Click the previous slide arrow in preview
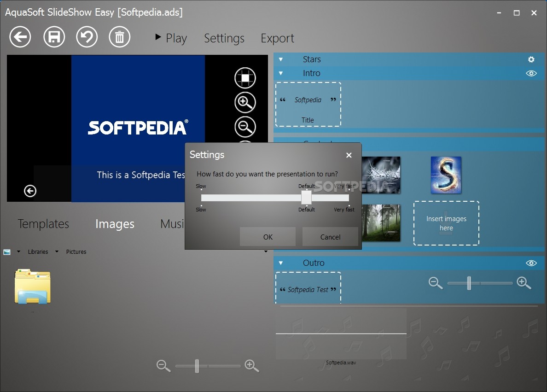 tap(30, 191)
